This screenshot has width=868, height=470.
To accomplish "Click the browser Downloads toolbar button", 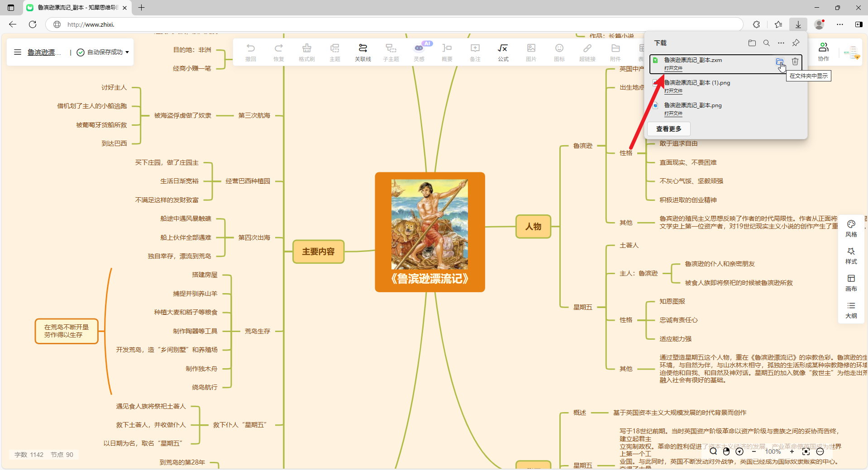I will [798, 24].
